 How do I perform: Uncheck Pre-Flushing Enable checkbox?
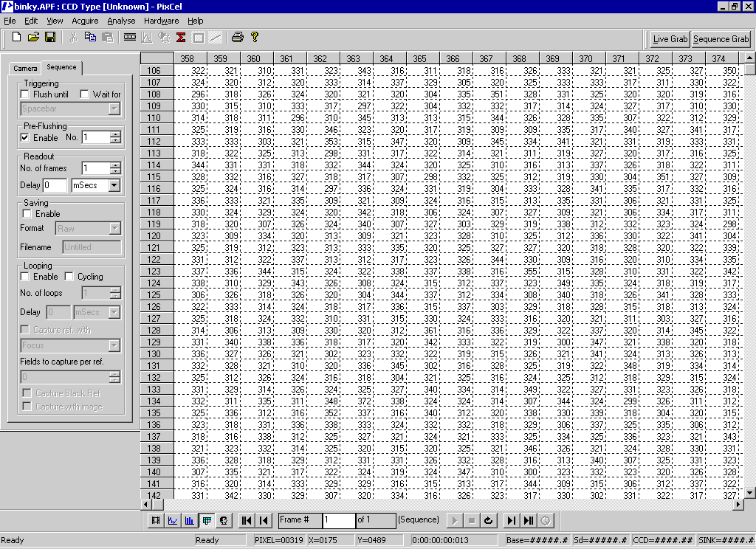[x=25, y=137]
